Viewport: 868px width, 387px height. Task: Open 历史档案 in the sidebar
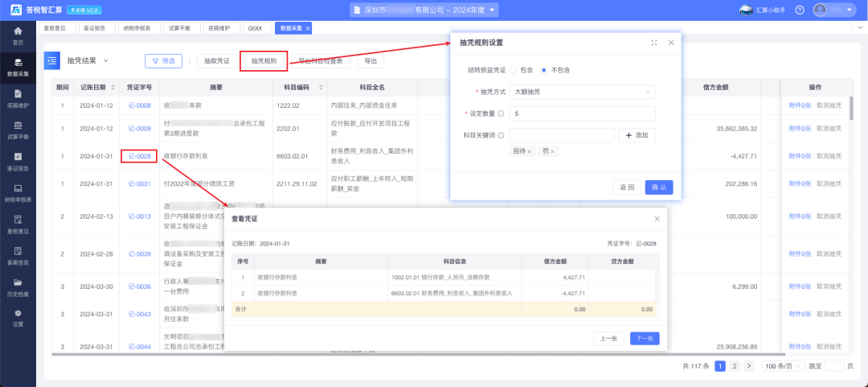[18, 286]
